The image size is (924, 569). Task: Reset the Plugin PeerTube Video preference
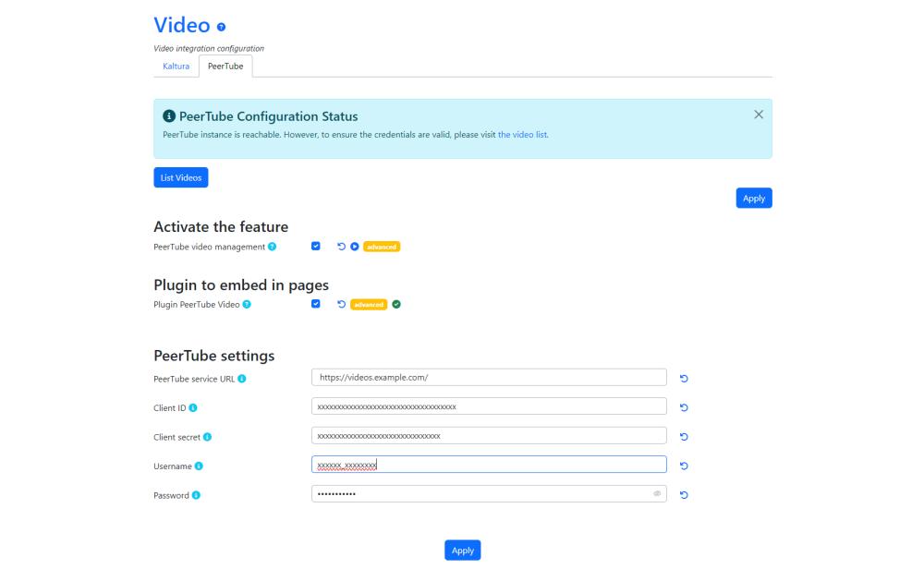click(341, 305)
